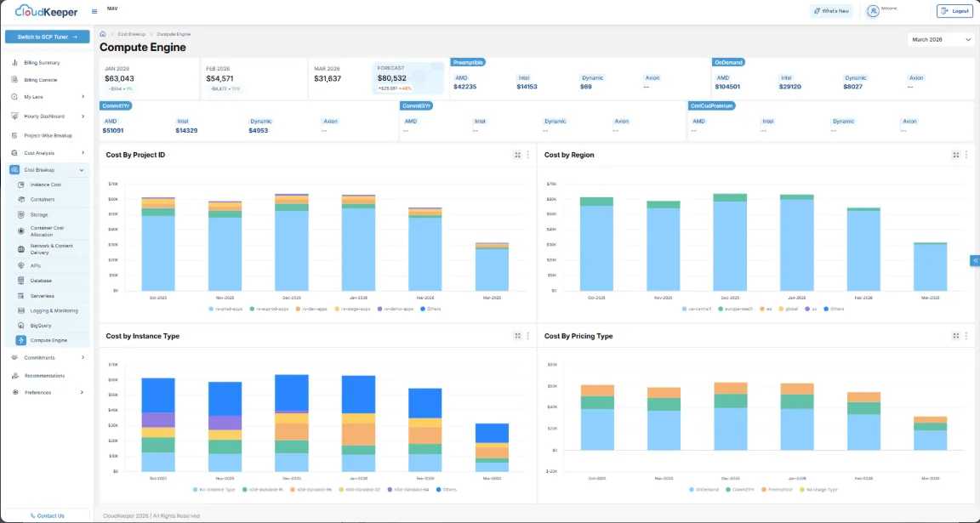This screenshot has height=523, width=980.
Task: Click Switch to GCP Tuner button
Action: 47,37
